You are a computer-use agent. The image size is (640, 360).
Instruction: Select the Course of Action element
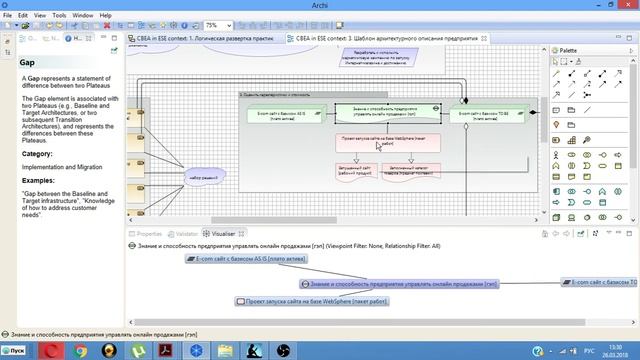587,140
